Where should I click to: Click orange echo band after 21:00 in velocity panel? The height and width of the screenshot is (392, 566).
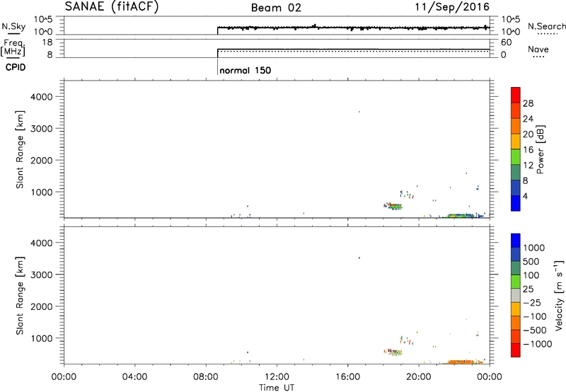tap(461, 362)
